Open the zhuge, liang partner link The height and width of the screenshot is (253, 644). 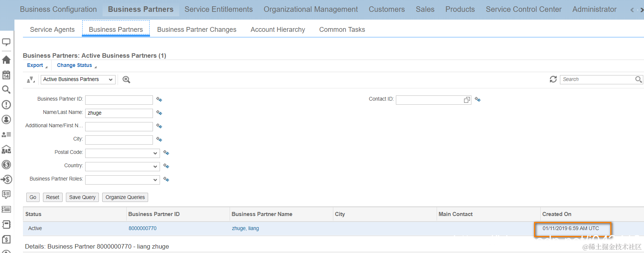pos(246,228)
